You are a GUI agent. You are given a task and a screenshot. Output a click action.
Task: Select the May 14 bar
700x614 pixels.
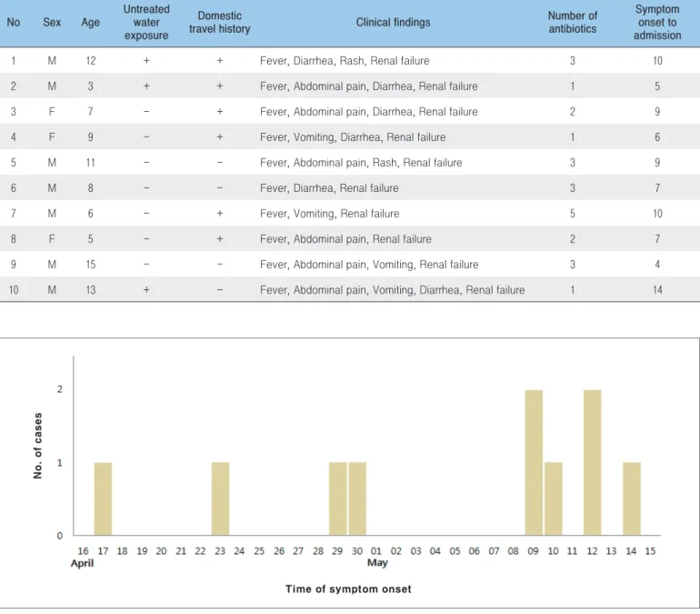pos(632,498)
